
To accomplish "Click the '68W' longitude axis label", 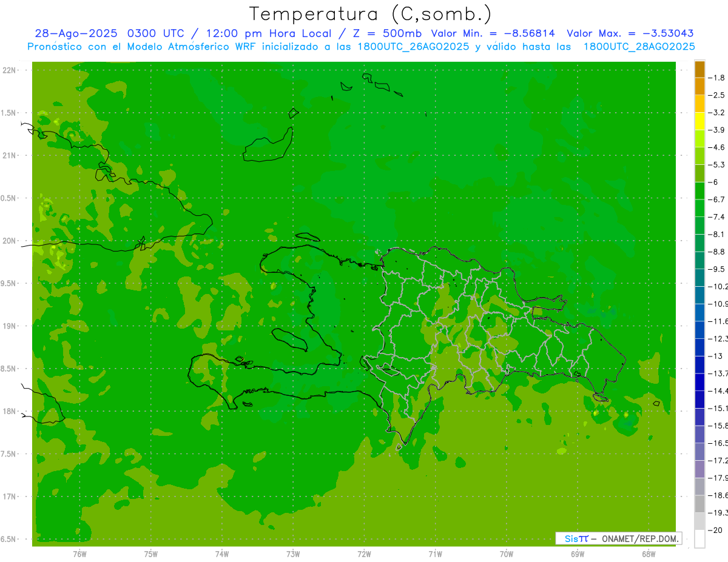I will tap(648, 554).
